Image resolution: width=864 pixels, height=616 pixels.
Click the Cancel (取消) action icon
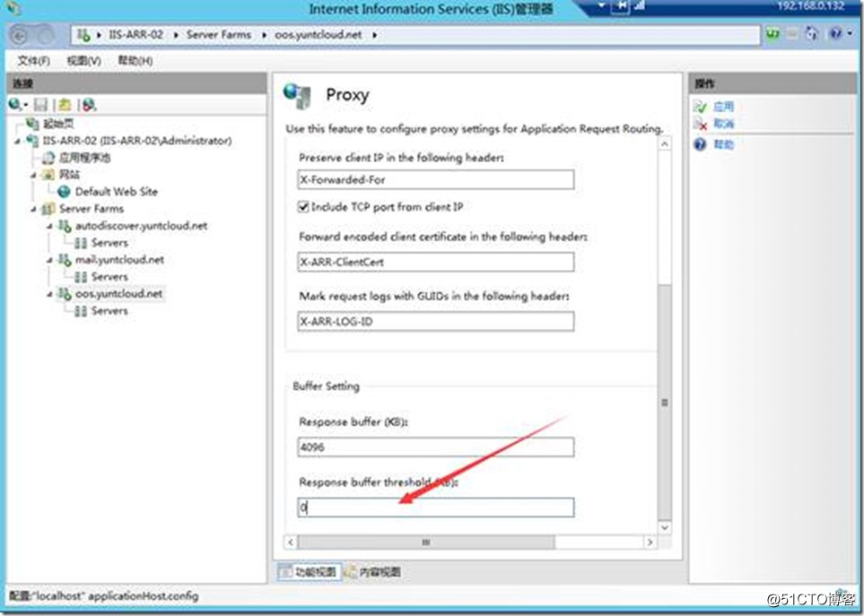click(x=700, y=124)
